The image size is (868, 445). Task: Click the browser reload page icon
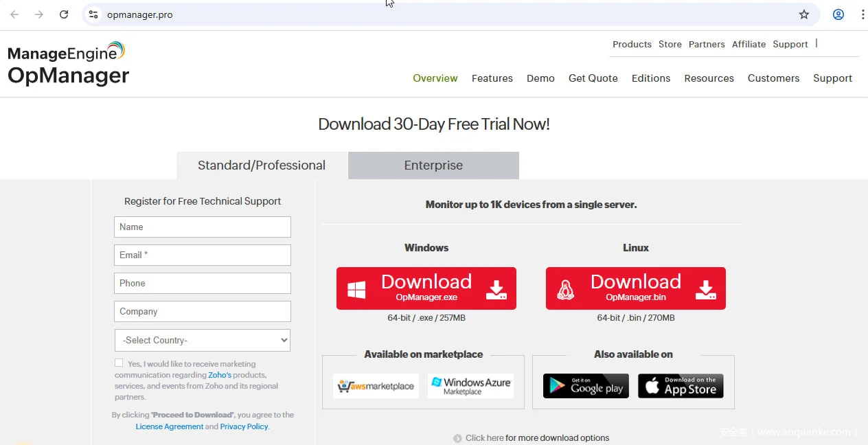(64, 14)
